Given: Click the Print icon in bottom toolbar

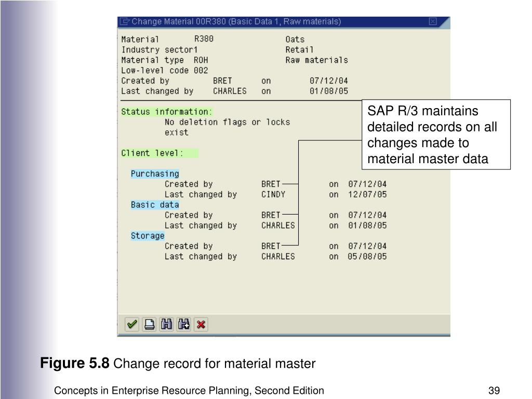Looking at the screenshot, I should click(149, 324).
